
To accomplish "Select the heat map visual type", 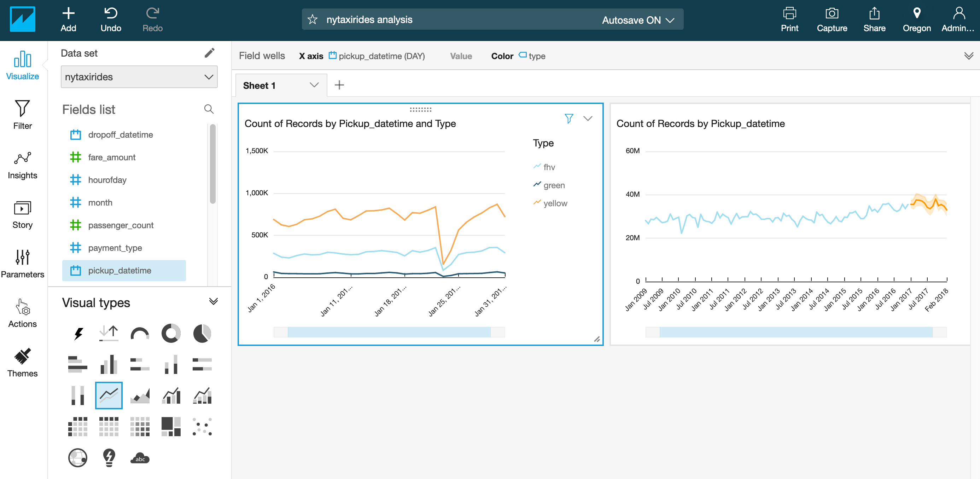I will coord(140,426).
